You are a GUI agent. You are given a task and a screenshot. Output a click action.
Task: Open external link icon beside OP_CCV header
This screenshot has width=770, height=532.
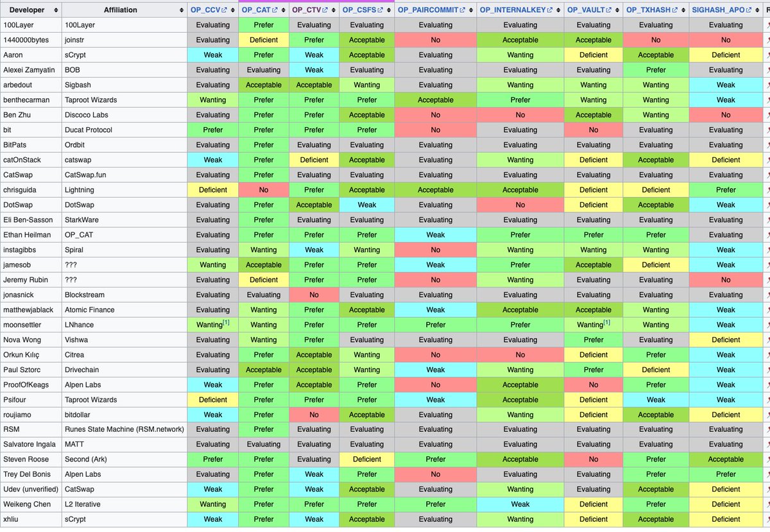point(225,10)
